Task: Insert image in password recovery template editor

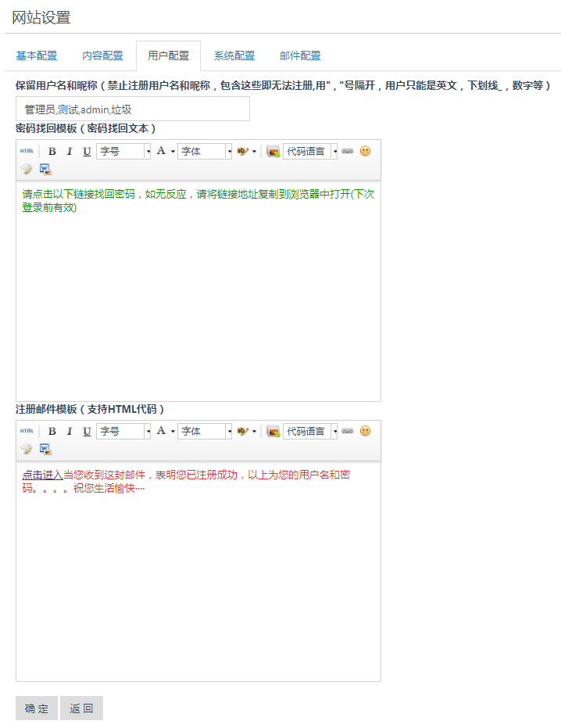Action: click(x=273, y=151)
